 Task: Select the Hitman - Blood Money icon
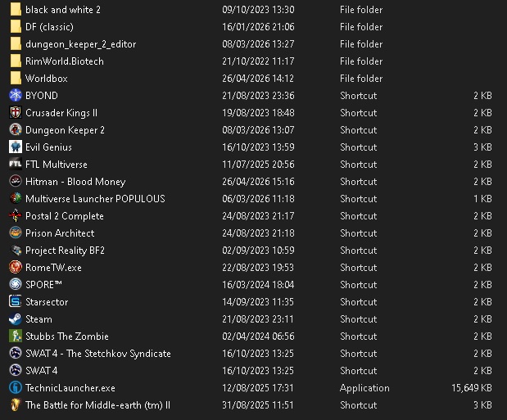pos(16,181)
